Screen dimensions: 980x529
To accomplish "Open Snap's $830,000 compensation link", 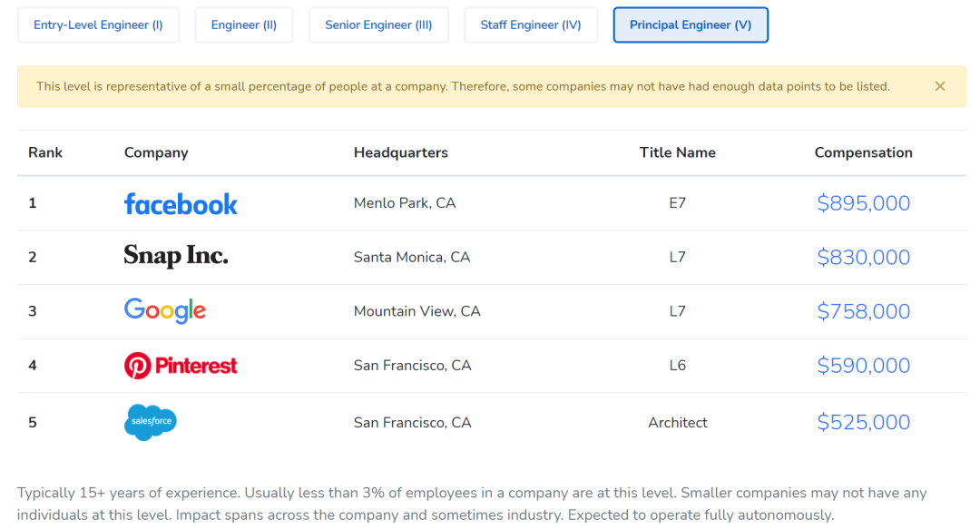I will pos(863,257).
